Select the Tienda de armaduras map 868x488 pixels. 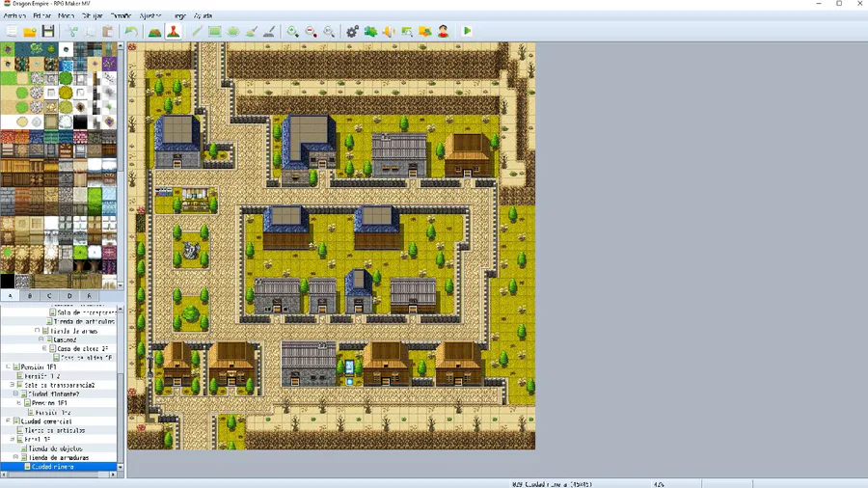(x=59, y=457)
